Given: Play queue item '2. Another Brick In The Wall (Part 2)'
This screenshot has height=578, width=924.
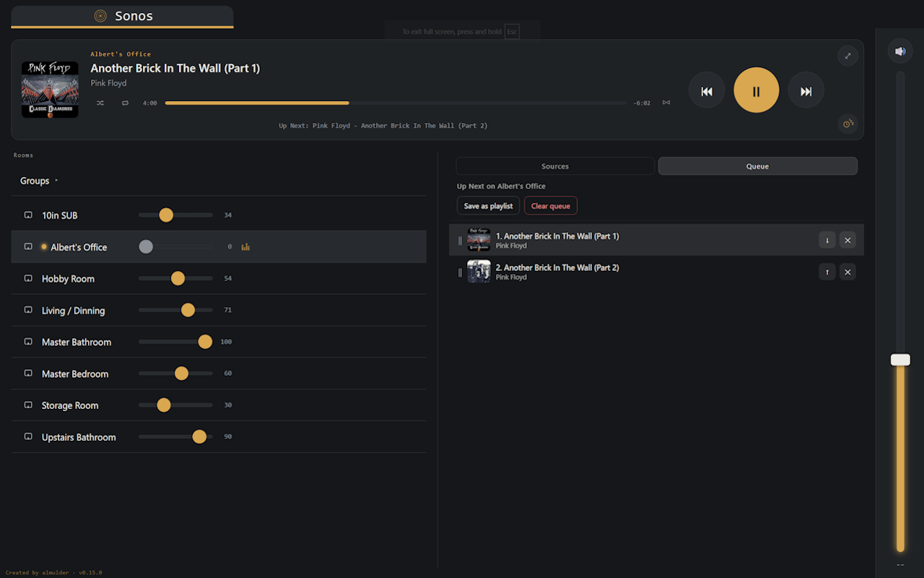Looking at the screenshot, I should 557,268.
